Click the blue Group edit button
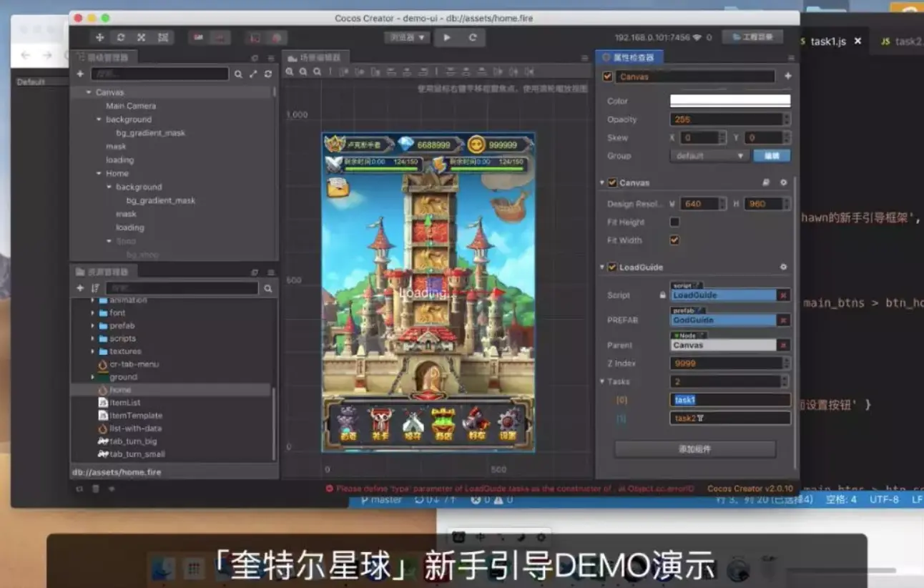 point(772,156)
